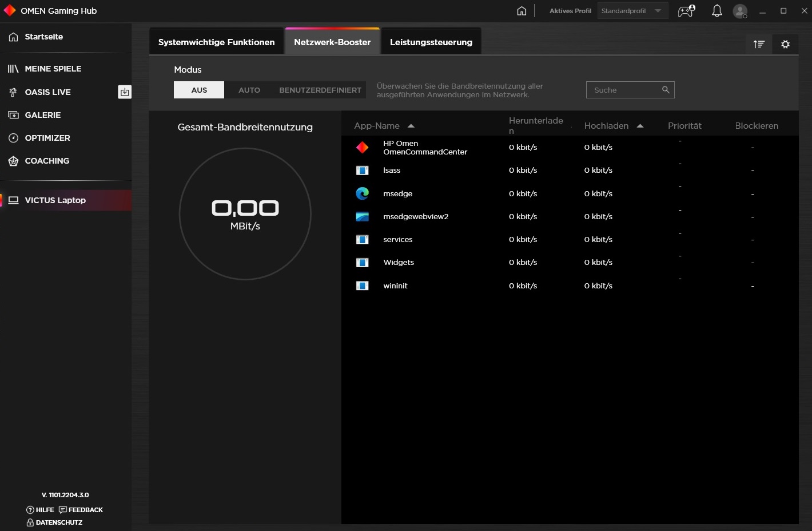Select the Netzwerk-Booster tab
812x531 pixels.
332,41
